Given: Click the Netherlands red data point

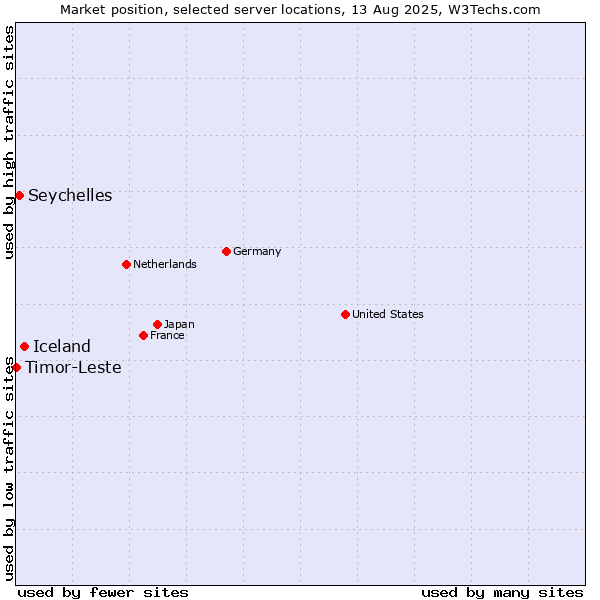Looking at the screenshot, I should click(127, 264).
